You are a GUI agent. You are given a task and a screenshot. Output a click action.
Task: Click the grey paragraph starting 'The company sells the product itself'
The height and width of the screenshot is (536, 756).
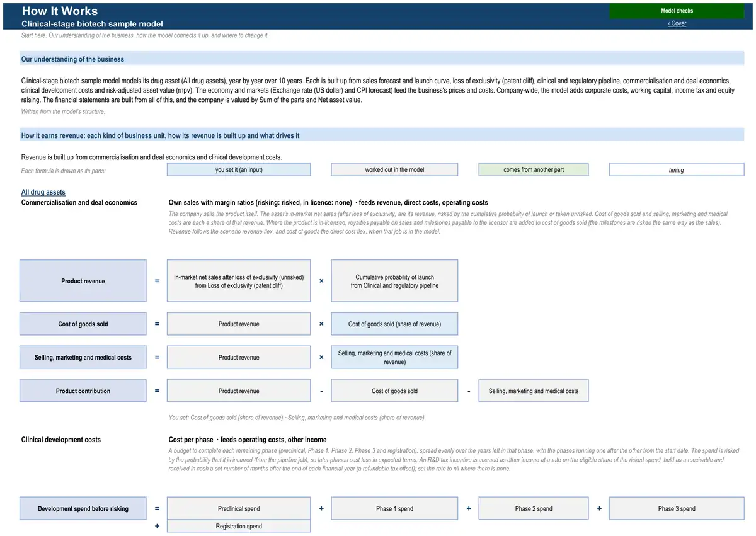tap(448, 223)
